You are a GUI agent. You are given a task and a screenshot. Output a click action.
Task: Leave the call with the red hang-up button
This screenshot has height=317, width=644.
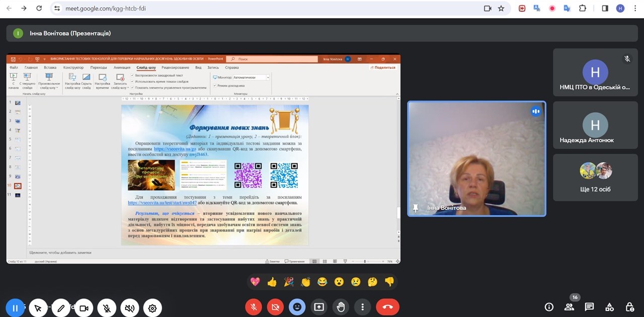[387, 307]
